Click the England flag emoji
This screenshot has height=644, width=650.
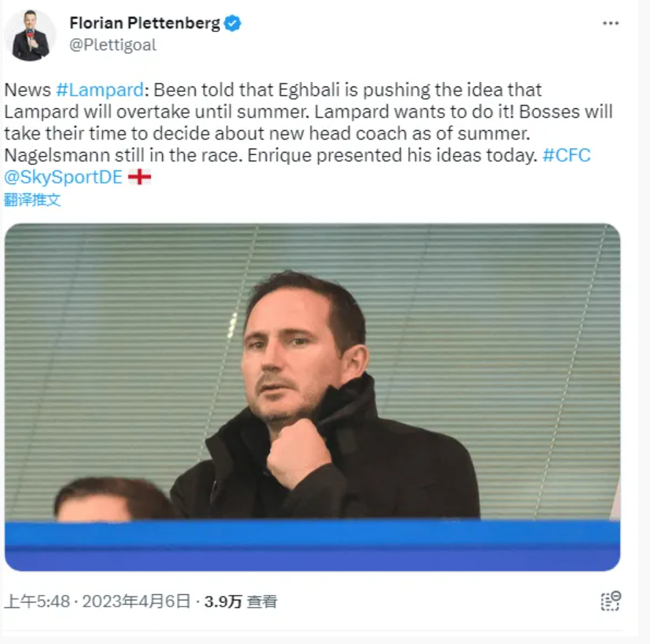click(139, 177)
